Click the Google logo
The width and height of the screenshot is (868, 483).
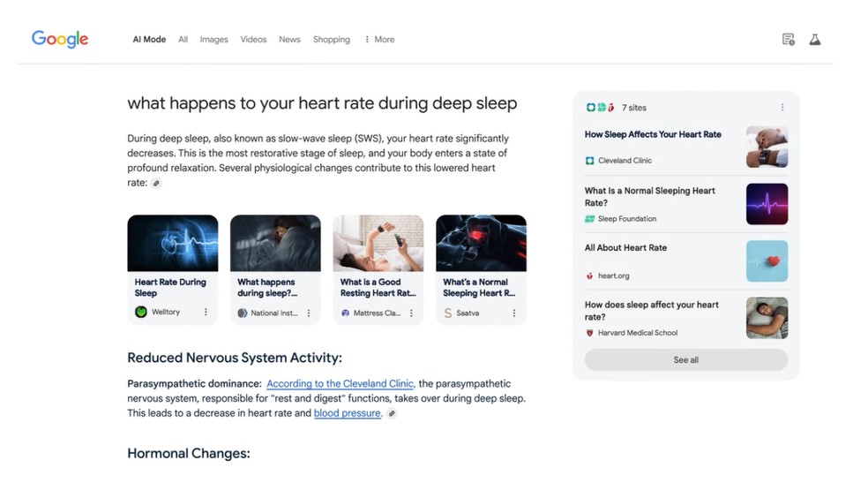click(x=60, y=39)
